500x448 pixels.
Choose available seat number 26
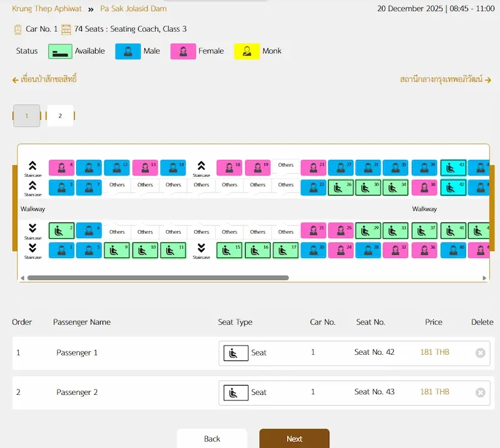point(341,187)
